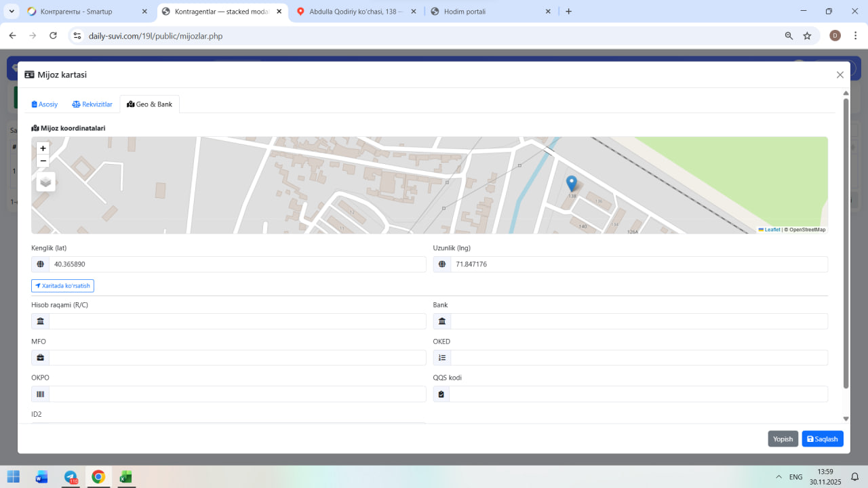Image resolution: width=868 pixels, height=488 pixels.
Task: Click the Bank input field
Action: click(638, 321)
